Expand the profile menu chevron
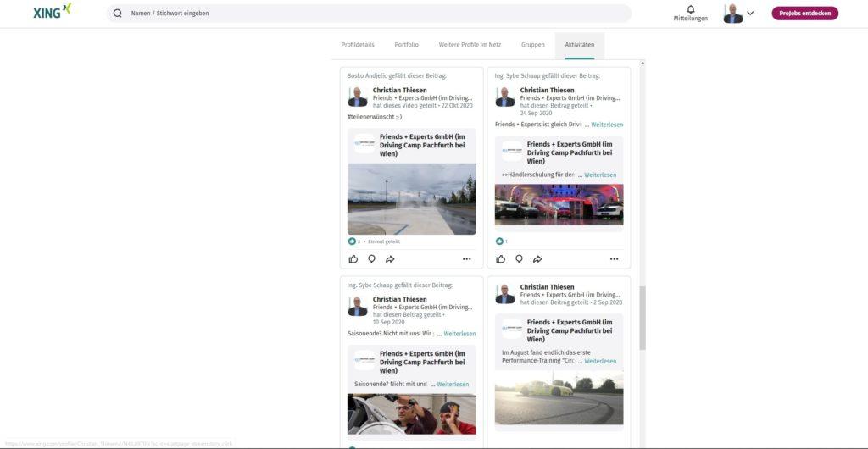The width and height of the screenshot is (868, 449). (750, 14)
